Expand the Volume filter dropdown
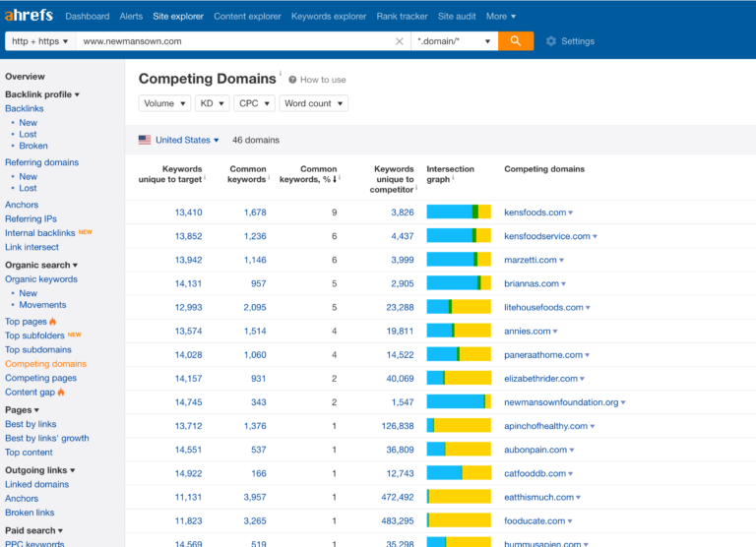 (x=163, y=103)
